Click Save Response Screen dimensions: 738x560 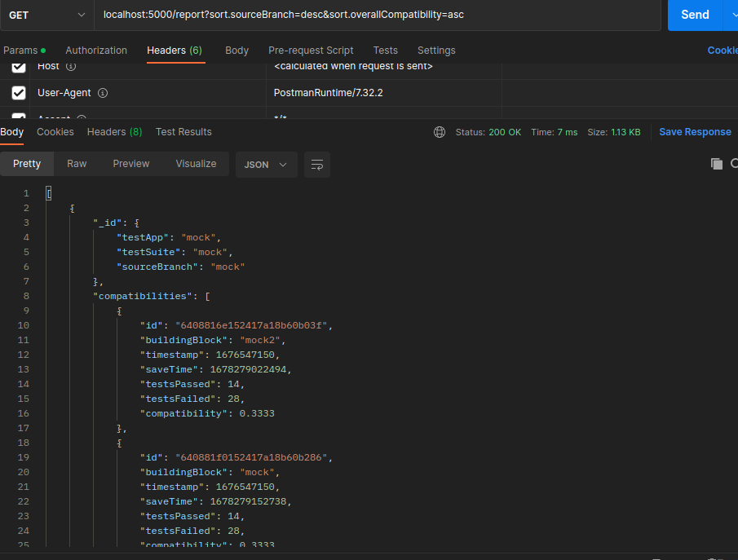[695, 132]
